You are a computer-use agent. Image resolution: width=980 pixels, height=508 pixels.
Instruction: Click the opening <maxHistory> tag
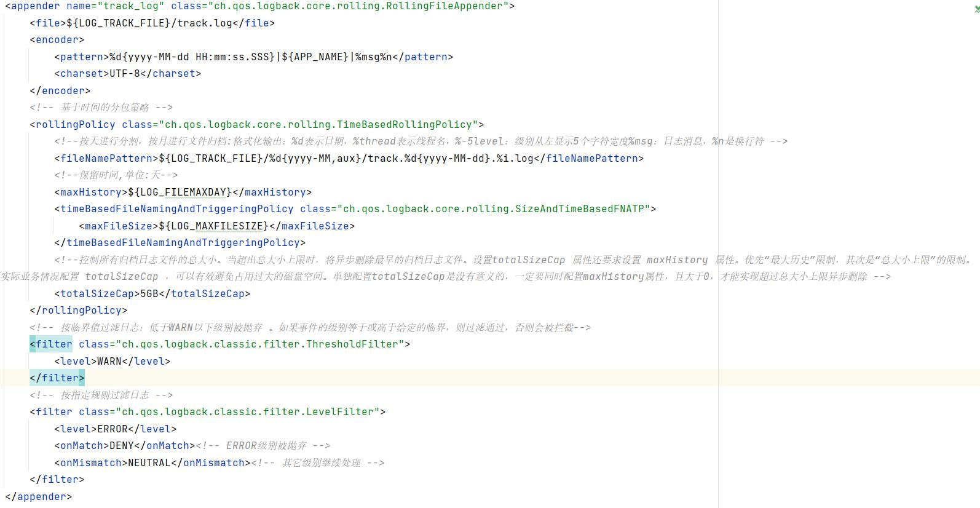91,192
